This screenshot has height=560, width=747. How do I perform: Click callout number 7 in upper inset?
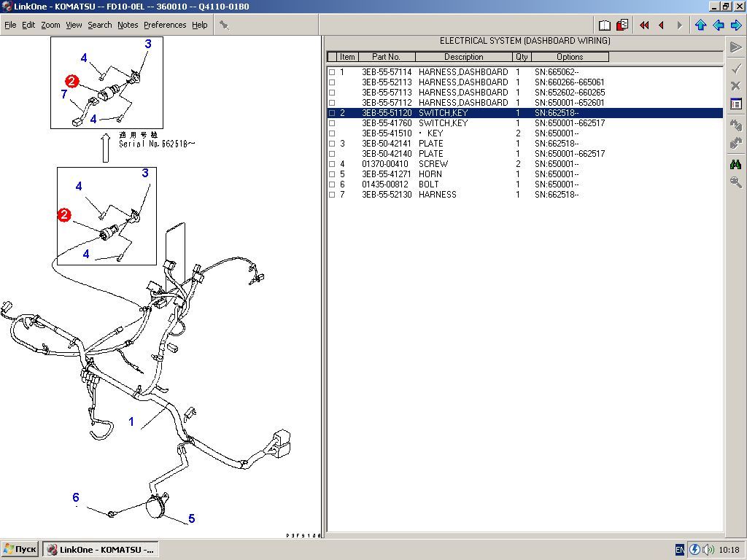pyautogui.click(x=64, y=94)
